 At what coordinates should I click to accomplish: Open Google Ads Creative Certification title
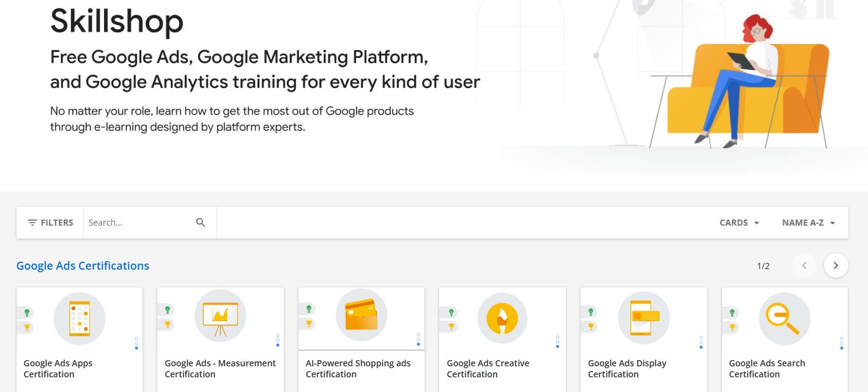(x=488, y=369)
